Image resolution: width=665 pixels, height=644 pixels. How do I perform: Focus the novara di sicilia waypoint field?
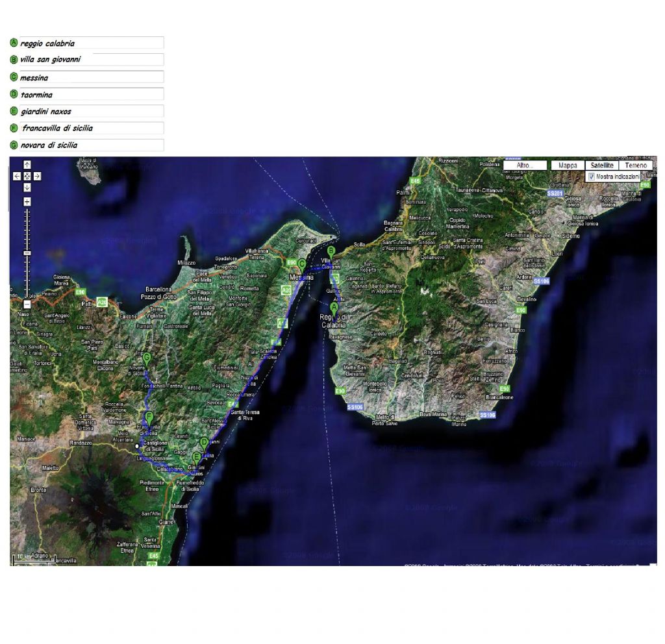(92, 145)
